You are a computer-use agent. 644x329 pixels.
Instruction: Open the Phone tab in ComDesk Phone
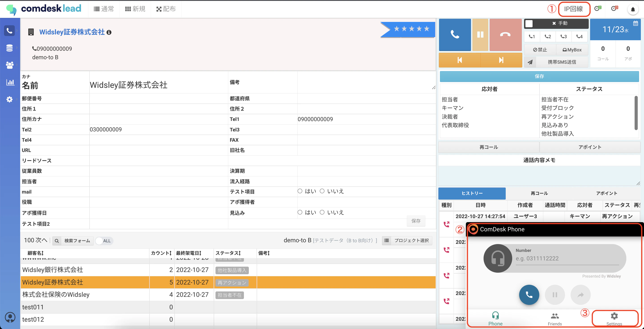(x=495, y=318)
